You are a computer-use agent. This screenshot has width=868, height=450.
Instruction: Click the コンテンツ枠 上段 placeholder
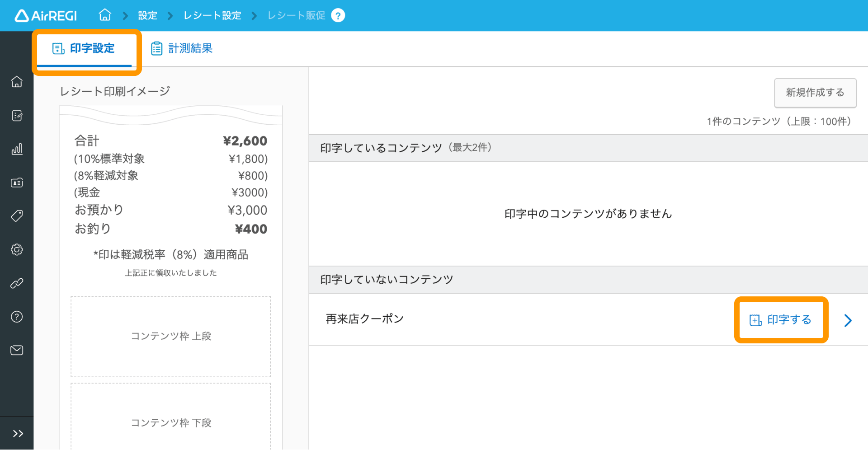[171, 337]
